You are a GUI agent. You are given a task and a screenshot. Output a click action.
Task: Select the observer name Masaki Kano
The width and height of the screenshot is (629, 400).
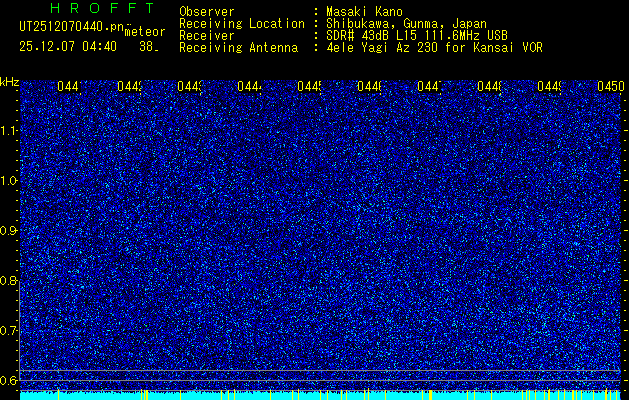click(364, 12)
